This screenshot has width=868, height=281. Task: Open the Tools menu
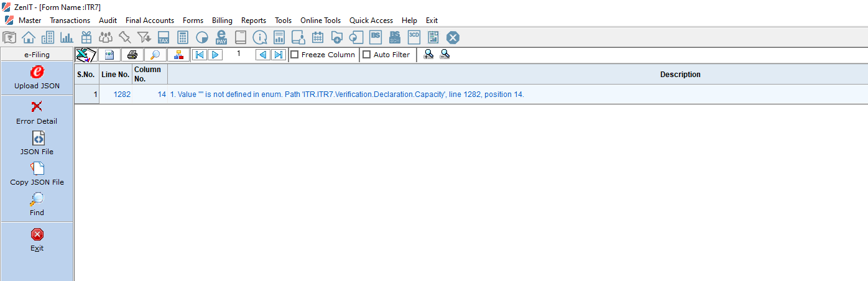pyautogui.click(x=283, y=21)
